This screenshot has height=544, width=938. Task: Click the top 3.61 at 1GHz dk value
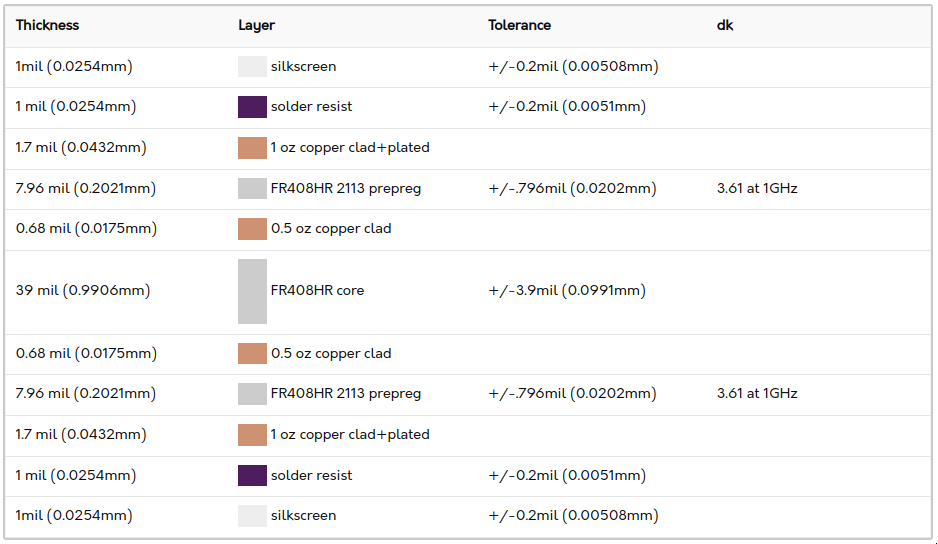(757, 189)
